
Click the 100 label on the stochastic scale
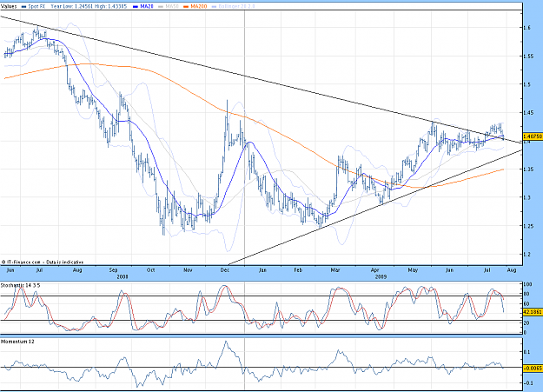click(527, 284)
